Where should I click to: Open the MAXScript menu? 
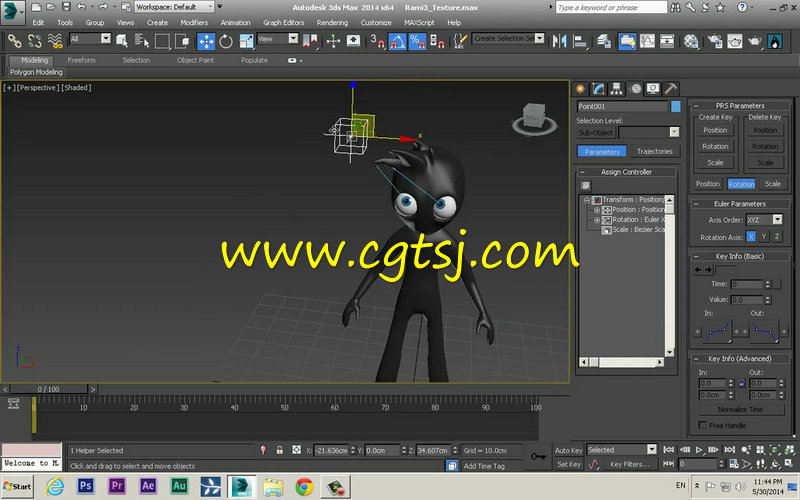419,22
